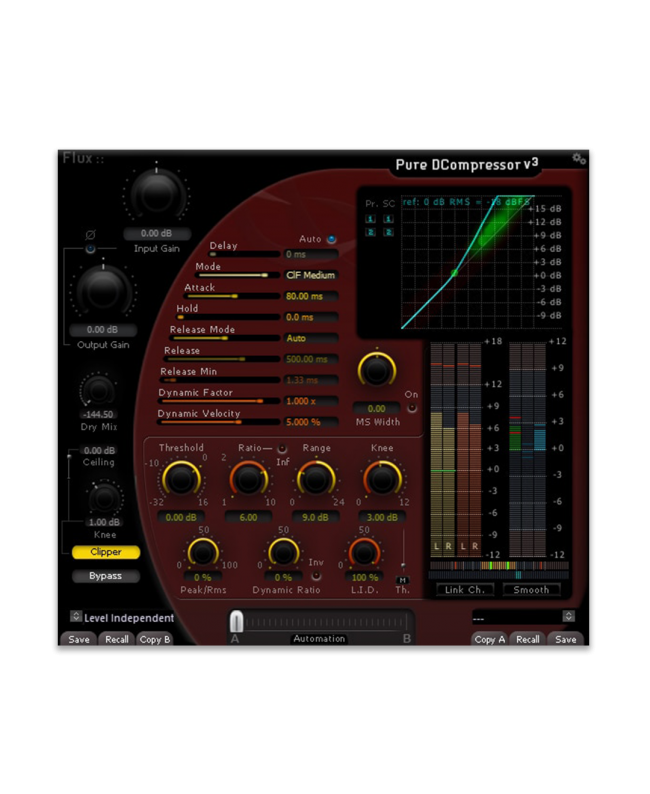This screenshot has width=650, height=794.
Task: Click the green threshold point on curve
Action: tap(454, 273)
